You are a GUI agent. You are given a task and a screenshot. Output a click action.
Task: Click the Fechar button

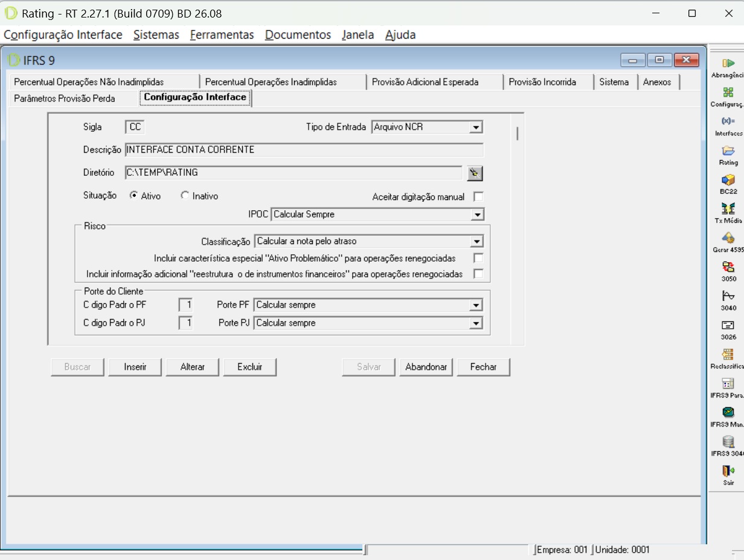pyautogui.click(x=483, y=367)
